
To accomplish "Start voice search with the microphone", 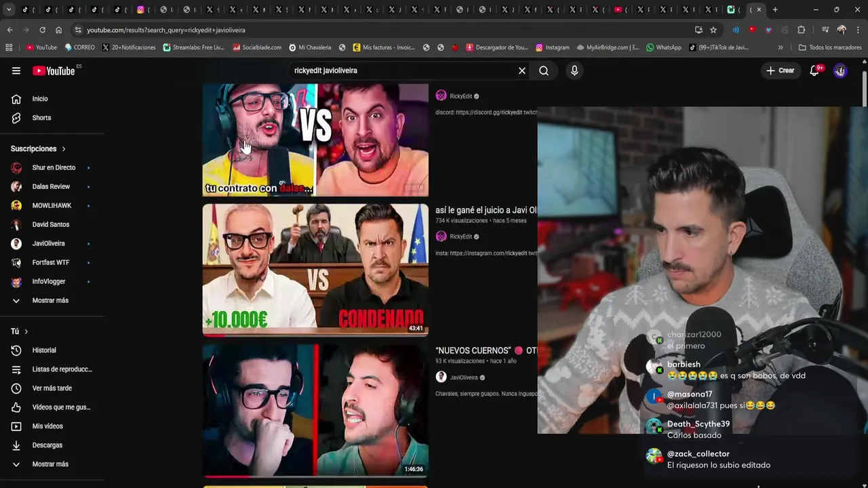I will 574,70.
